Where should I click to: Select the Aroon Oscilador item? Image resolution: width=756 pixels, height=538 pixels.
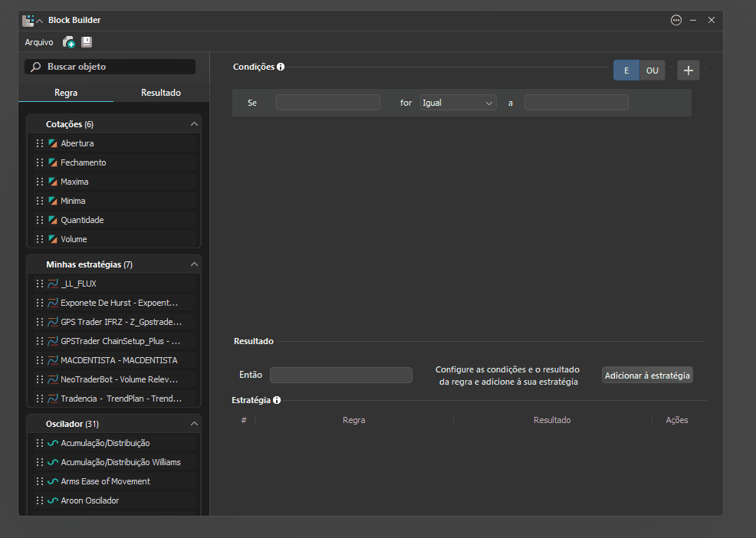(115, 500)
